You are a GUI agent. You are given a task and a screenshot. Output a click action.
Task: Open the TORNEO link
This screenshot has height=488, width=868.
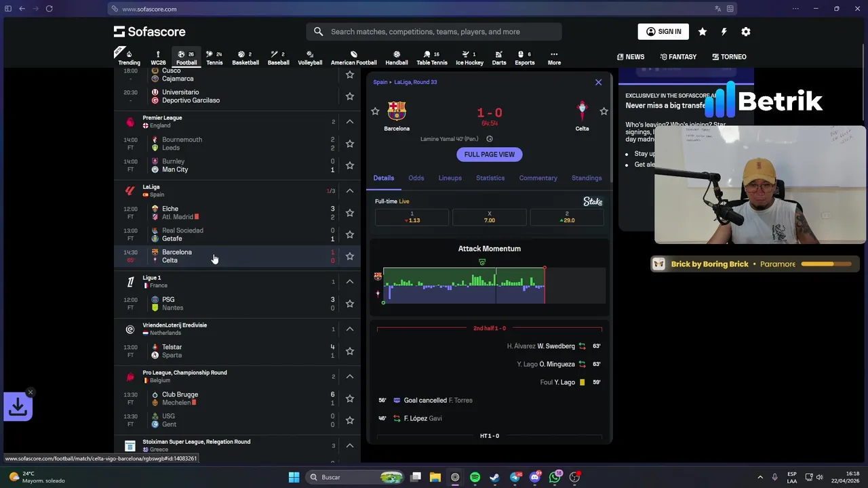pos(729,57)
